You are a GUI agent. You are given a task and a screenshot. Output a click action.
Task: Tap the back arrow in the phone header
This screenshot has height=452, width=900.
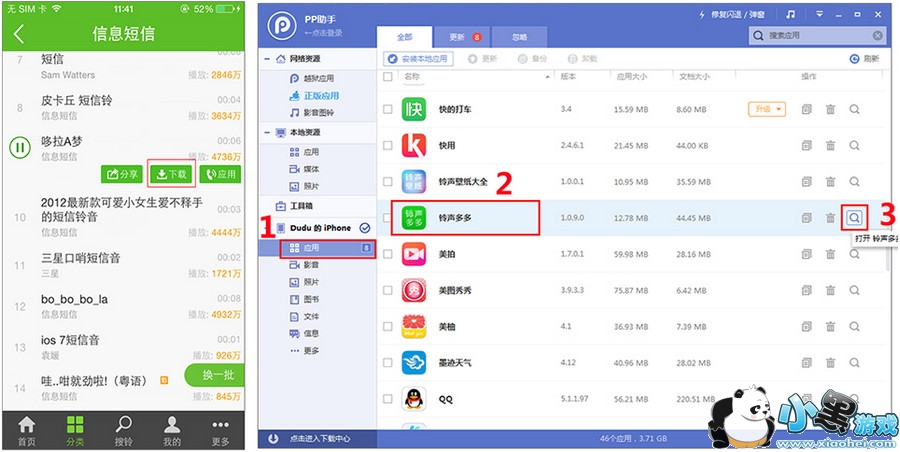coord(18,33)
